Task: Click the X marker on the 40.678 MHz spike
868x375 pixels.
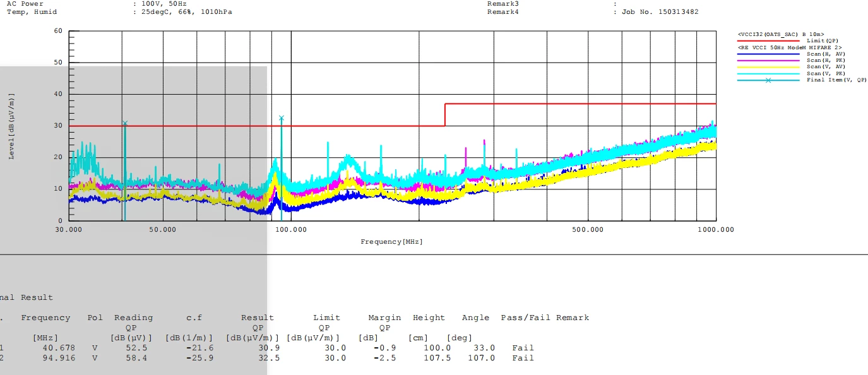Action: (x=125, y=123)
